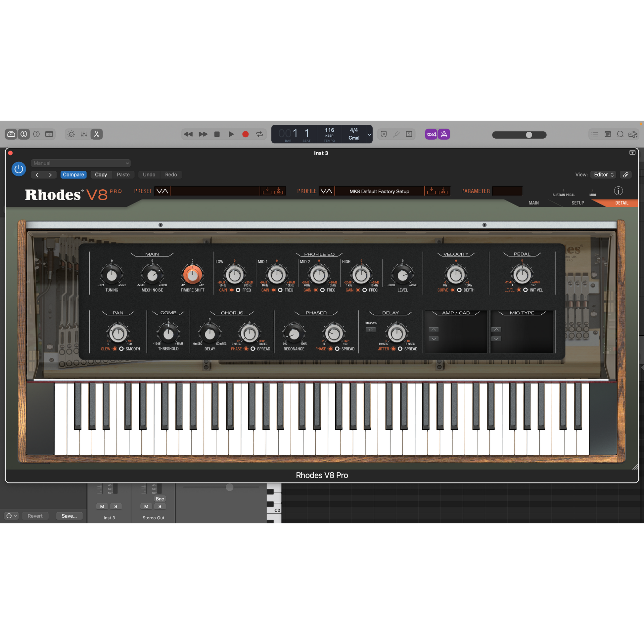Click the plugin info circle icon
The height and width of the screenshot is (644, 644).
[618, 191]
